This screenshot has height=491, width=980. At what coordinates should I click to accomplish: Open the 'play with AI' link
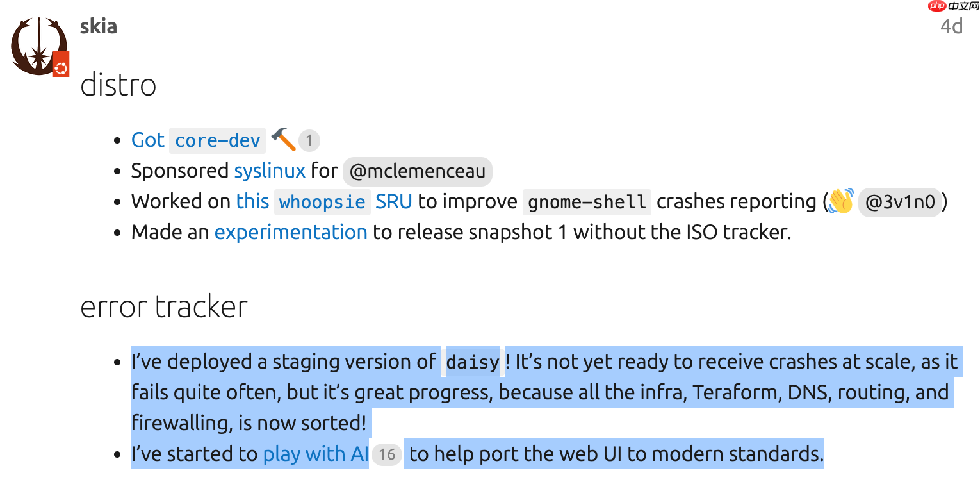coord(315,454)
